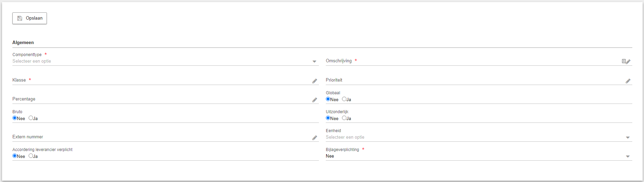
Task: Select Ja for Globaal
Action: click(344, 99)
